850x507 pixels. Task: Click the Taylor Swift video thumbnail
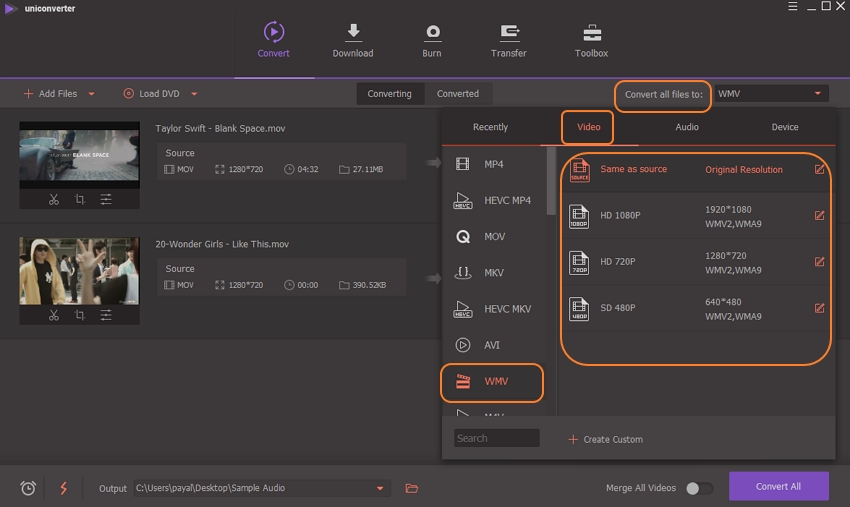[x=80, y=155]
